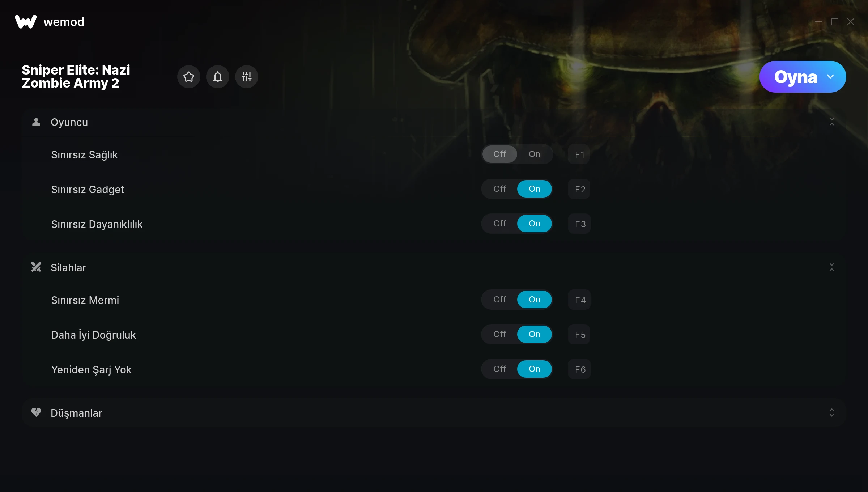The width and height of the screenshot is (868, 492).
Task: Click the Silahlar crossed swords icon
Action: [36, 267]
